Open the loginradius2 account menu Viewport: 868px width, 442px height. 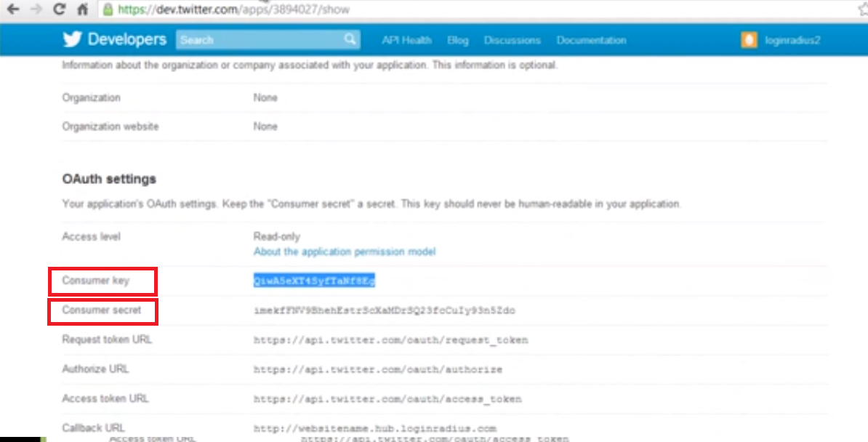click(x=792, y=41)
